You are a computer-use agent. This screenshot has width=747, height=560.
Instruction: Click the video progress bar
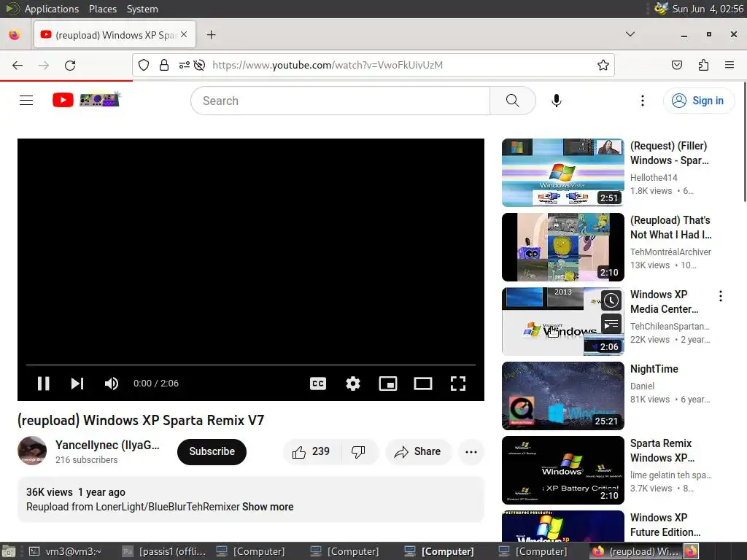click(x=251, y=365)
